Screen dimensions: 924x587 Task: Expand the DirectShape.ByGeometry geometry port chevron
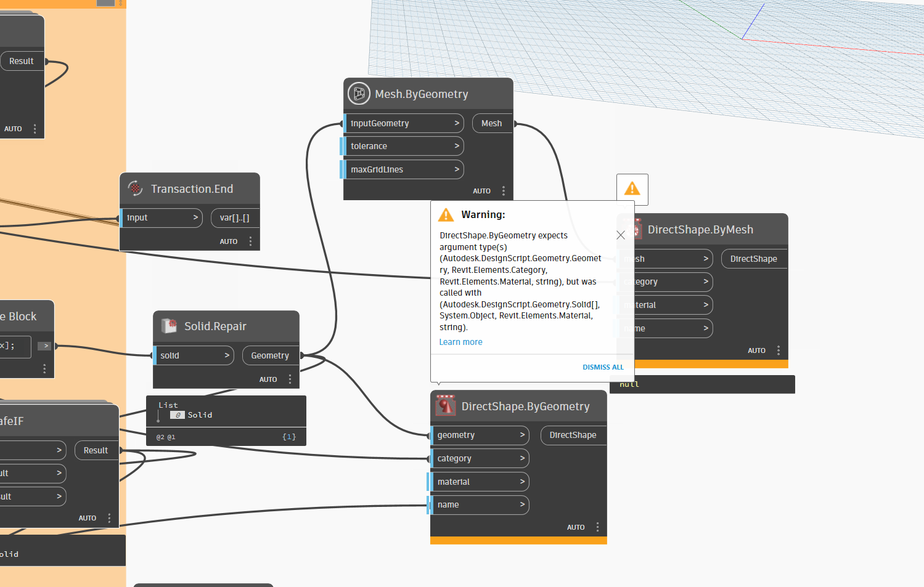coord(522,435)
